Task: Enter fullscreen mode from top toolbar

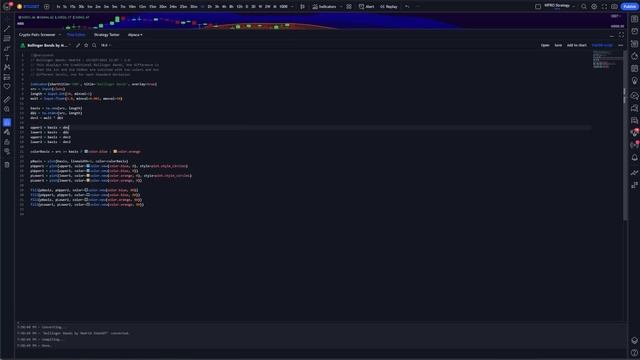Action: pyautogui.click(x=604, y=7)
